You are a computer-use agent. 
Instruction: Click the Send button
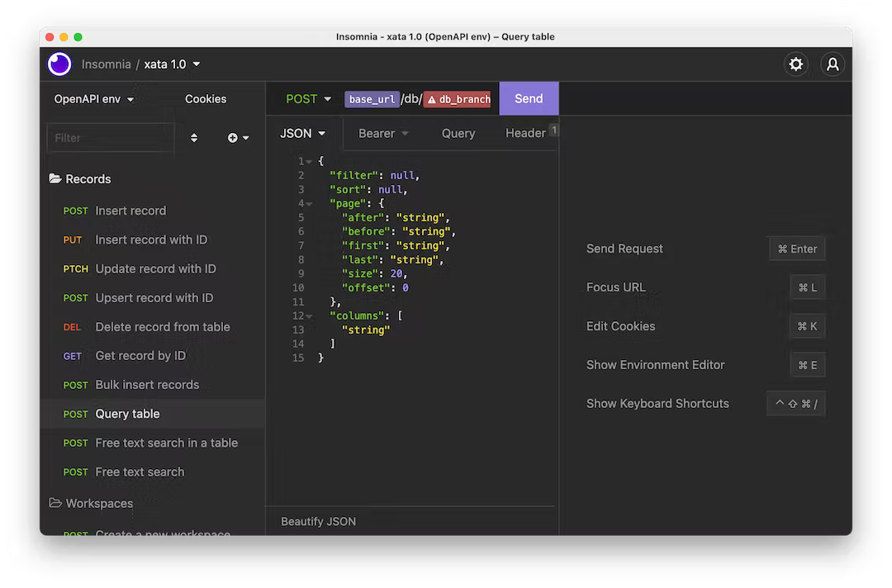point(529,98)
